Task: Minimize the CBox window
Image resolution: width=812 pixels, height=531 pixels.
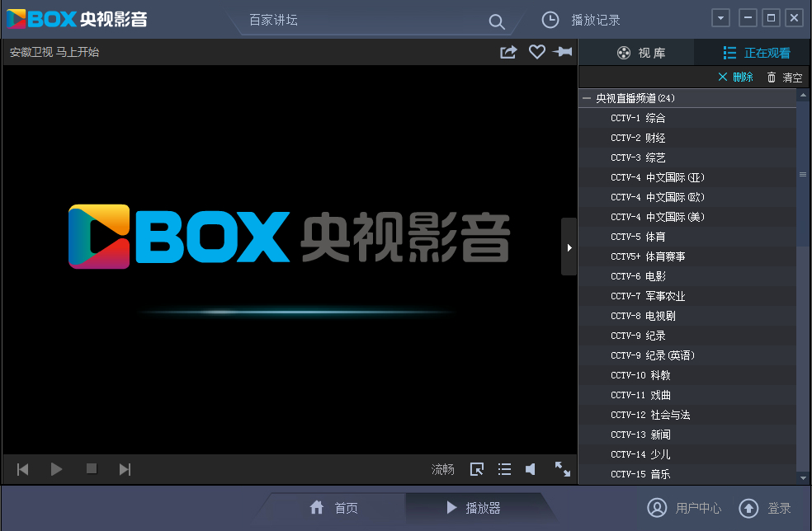Action: tap(748, 18)
